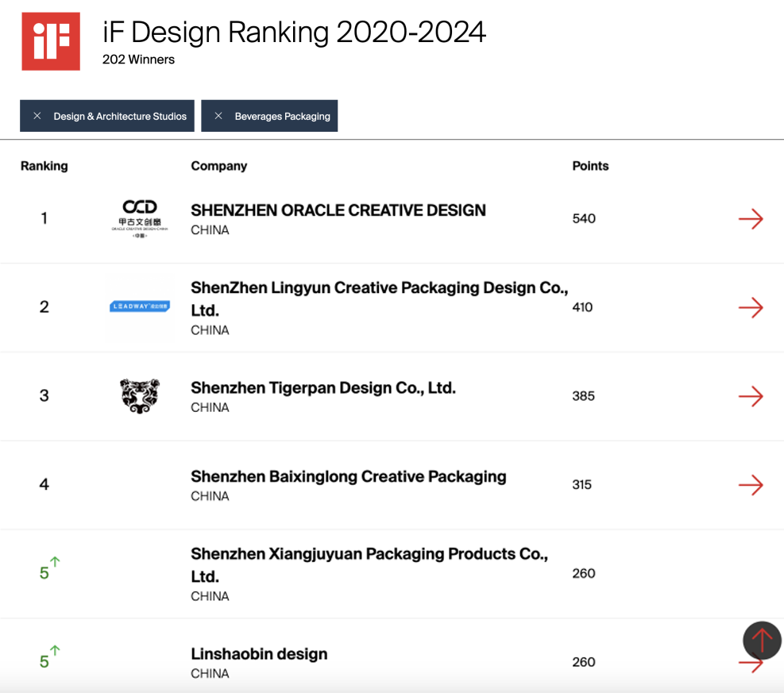Click the Ranking column header
This screenshot has height=693, width=784.
click(44, 166)
